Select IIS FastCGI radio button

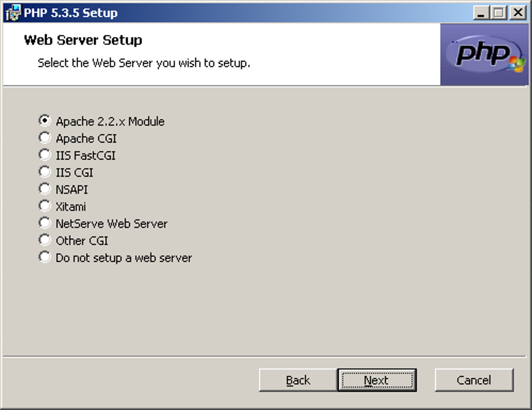pos(45,155)
